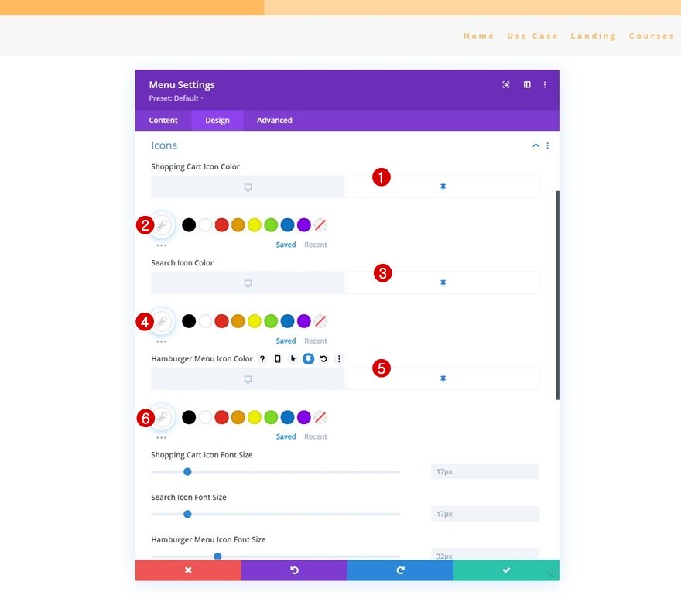Open the Advanced tab
Image resolution: width=681 pixels, height=616 pixels.
tap(275, 120)
